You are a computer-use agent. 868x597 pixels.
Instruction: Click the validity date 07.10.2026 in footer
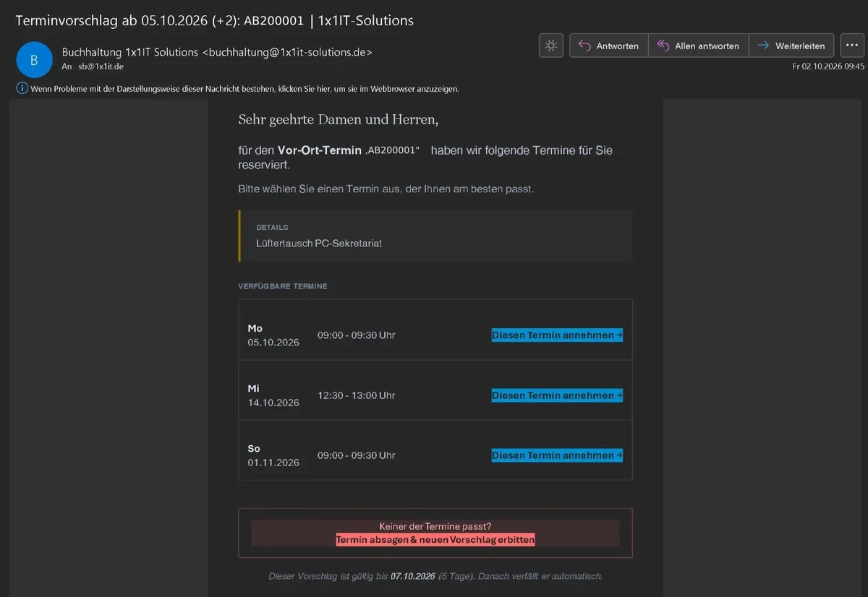412,576
